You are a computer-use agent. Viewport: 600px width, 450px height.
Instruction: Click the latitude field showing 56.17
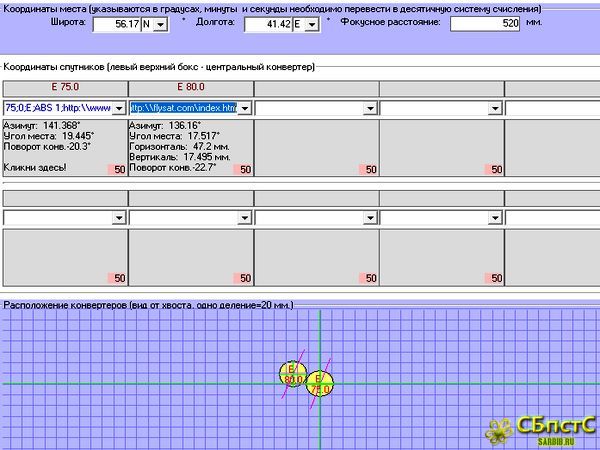click(x=117, y=24)
